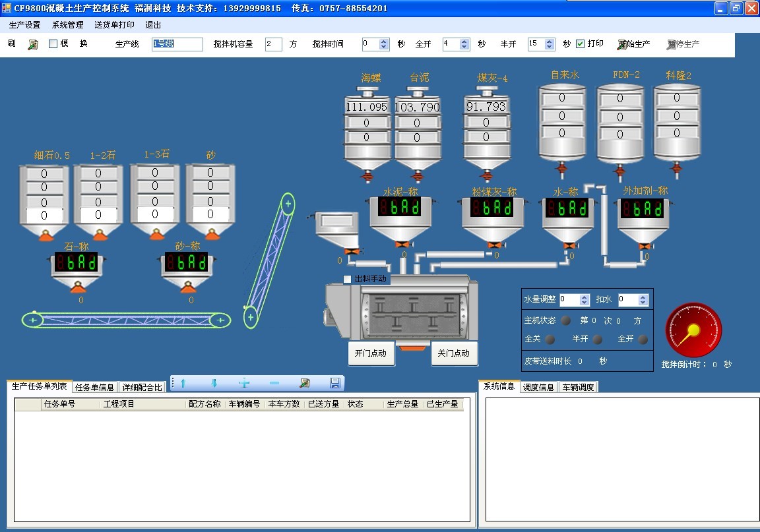
Task: Remove a task with the minus icon
Action: click(274, 383)
